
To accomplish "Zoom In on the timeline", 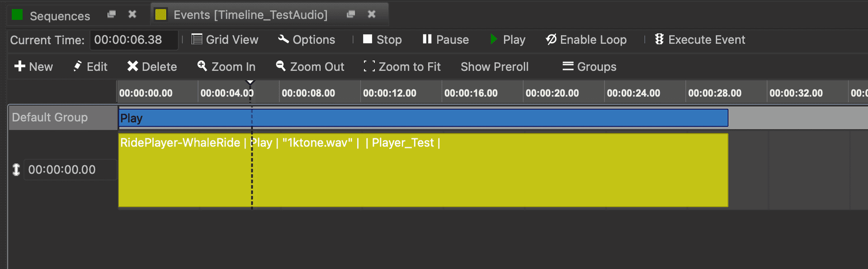I will click(x=226, y=66).
